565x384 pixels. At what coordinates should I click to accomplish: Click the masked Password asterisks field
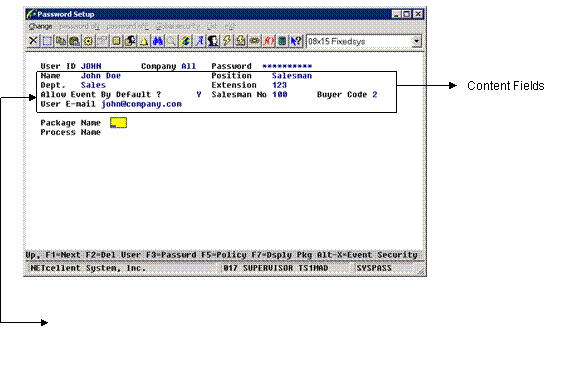(287, 66)
